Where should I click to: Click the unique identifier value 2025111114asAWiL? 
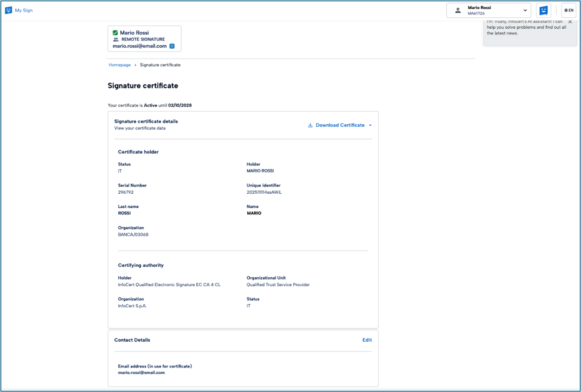click(264, 192)
